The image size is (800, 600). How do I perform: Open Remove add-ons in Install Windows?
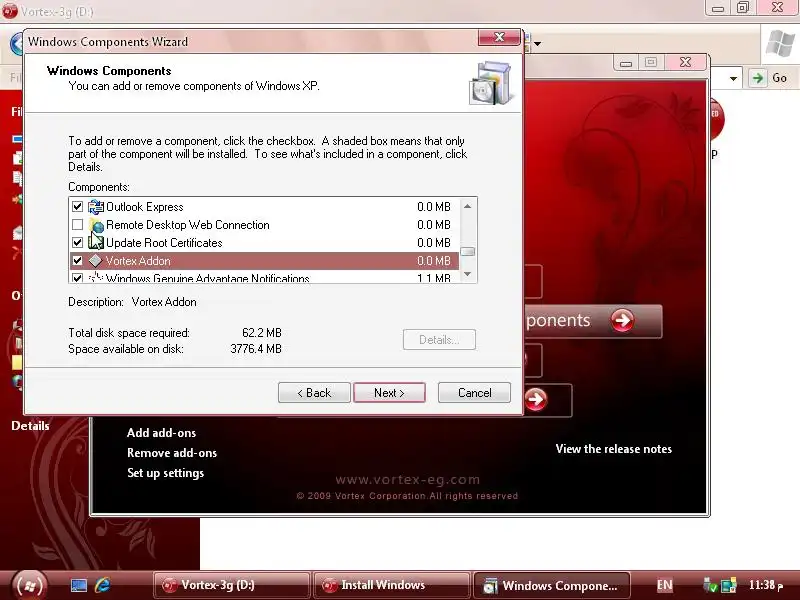172,453
